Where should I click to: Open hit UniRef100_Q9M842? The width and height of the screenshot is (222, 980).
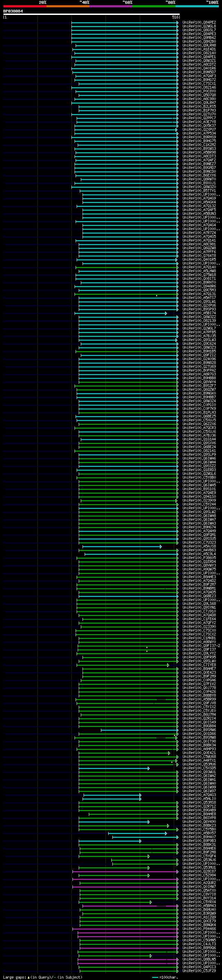[x=199, y=38]
